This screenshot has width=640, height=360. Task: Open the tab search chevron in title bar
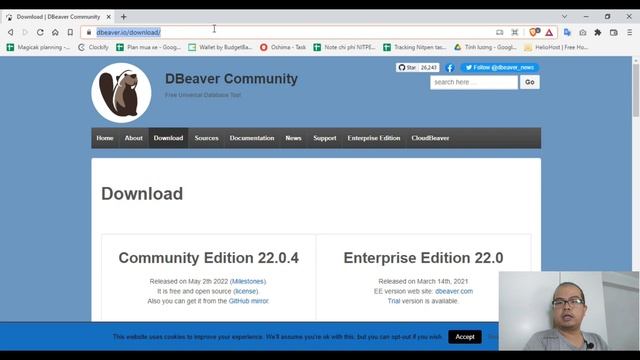pos(564,17)
